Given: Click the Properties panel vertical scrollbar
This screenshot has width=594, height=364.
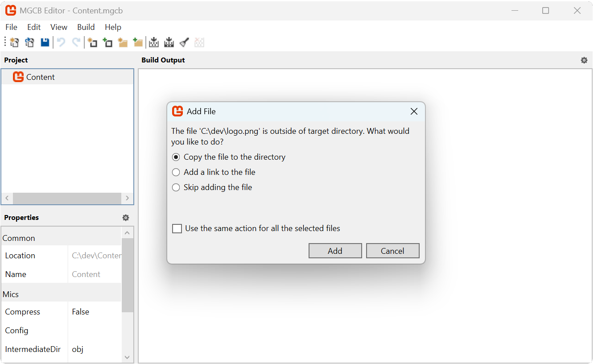Looking at the screenshot, I should tap(127, 277).
